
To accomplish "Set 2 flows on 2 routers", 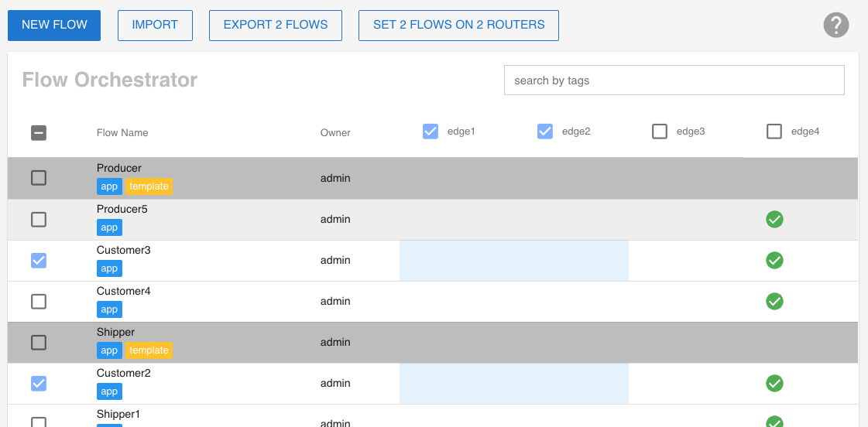I will pyautogui.click(x=458, y=25).
